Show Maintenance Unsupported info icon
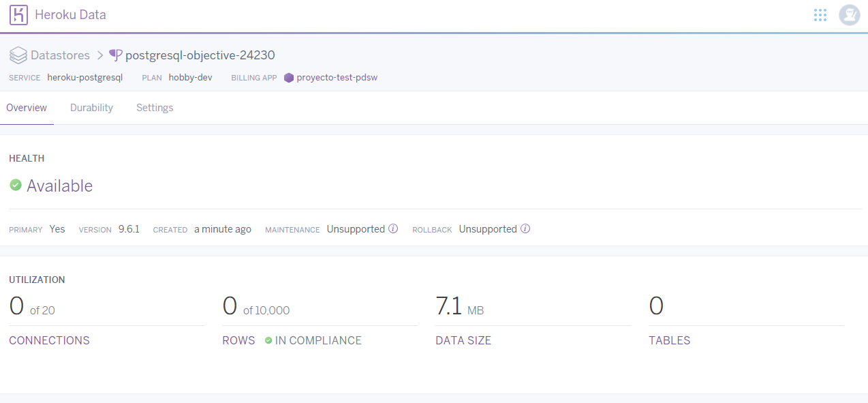868x403 pixels. point(393,229)
